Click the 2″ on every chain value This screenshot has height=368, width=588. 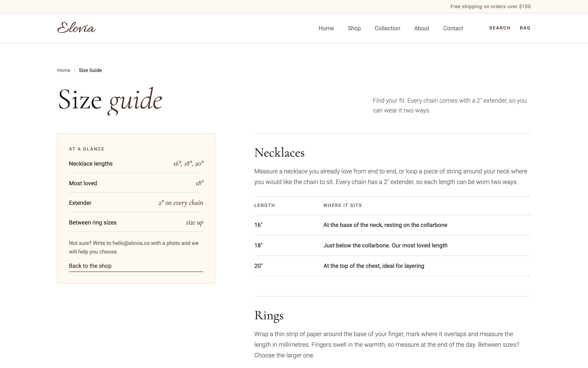[x=181, y=203]
